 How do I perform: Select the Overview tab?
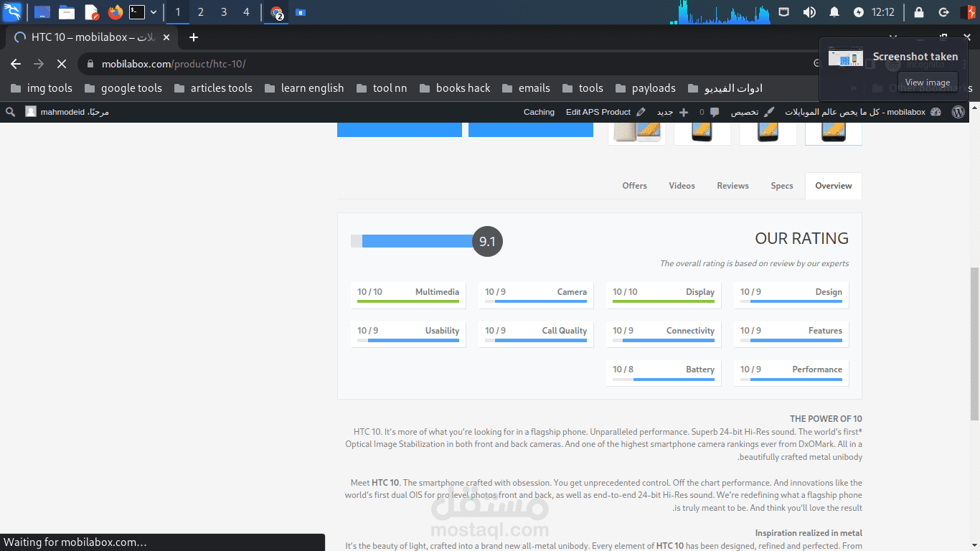pos(833,186)
